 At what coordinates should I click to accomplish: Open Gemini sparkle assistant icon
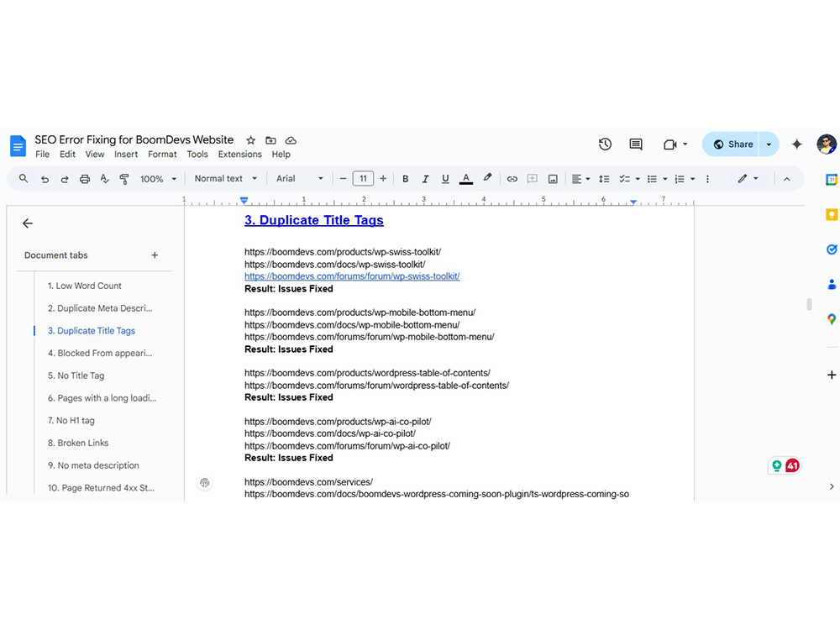[x=796, y=144]
